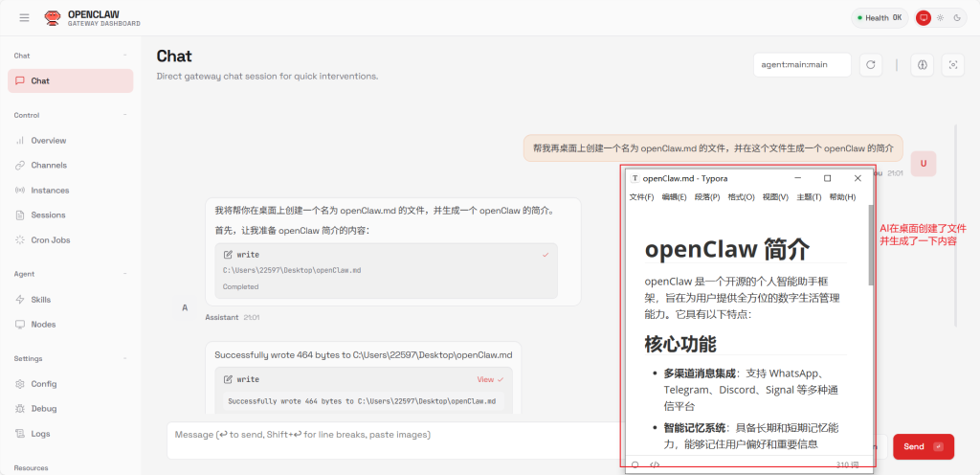Open Cron Jobs in the sidebar
This screenshot has height=475, width=980.
(x=50, y=239)
